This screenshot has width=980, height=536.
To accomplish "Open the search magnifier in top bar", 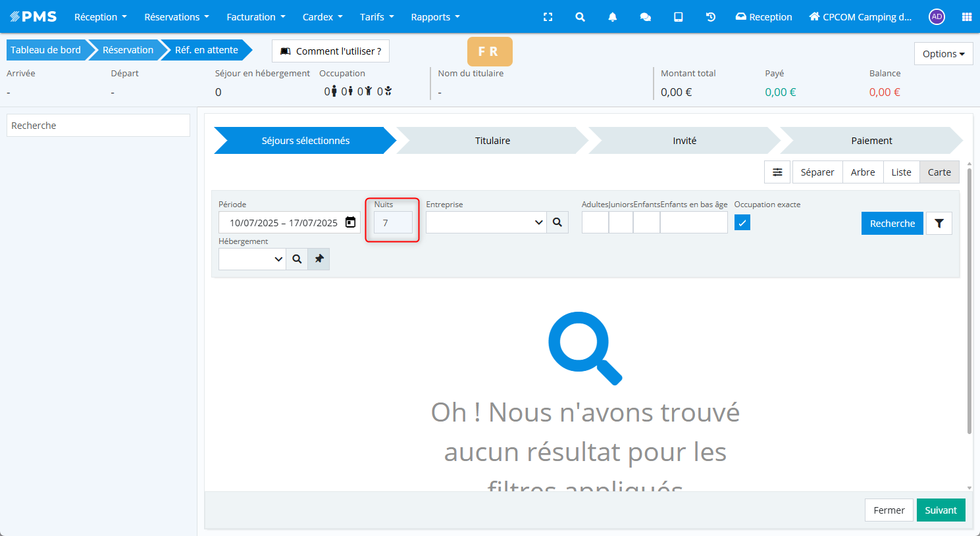I will pos(580,17).
